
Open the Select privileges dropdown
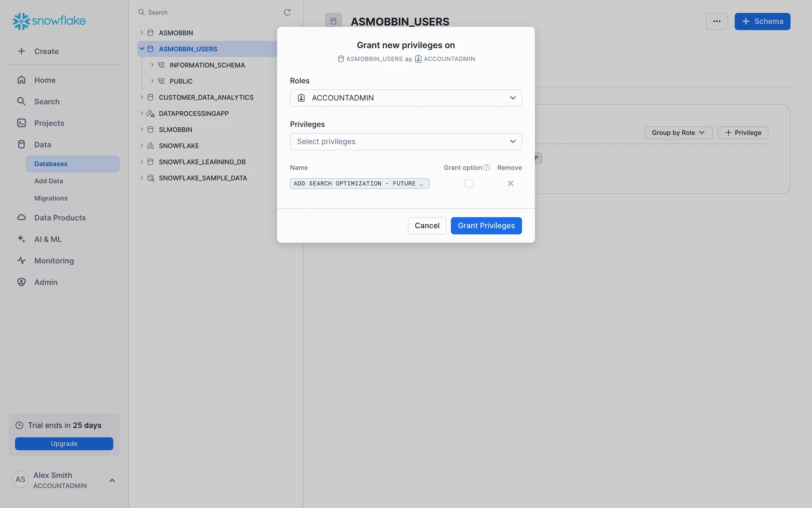tap(406, 141)
